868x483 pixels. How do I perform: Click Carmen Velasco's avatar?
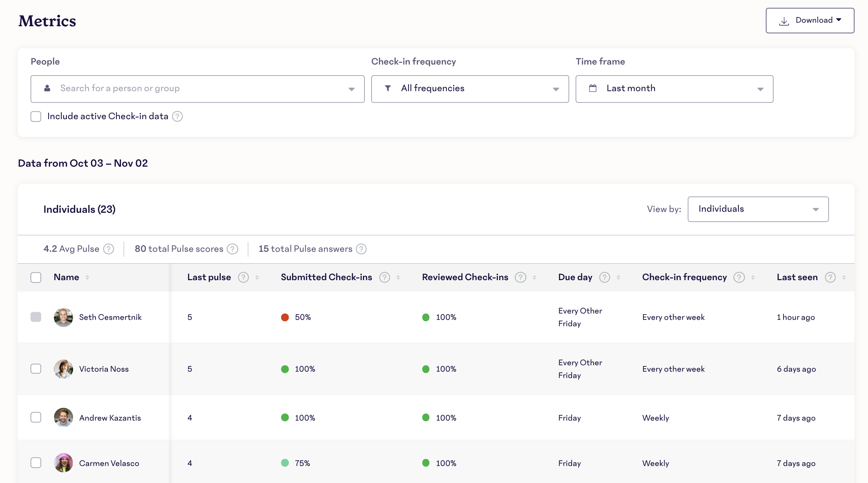click(x=64, y=463)
